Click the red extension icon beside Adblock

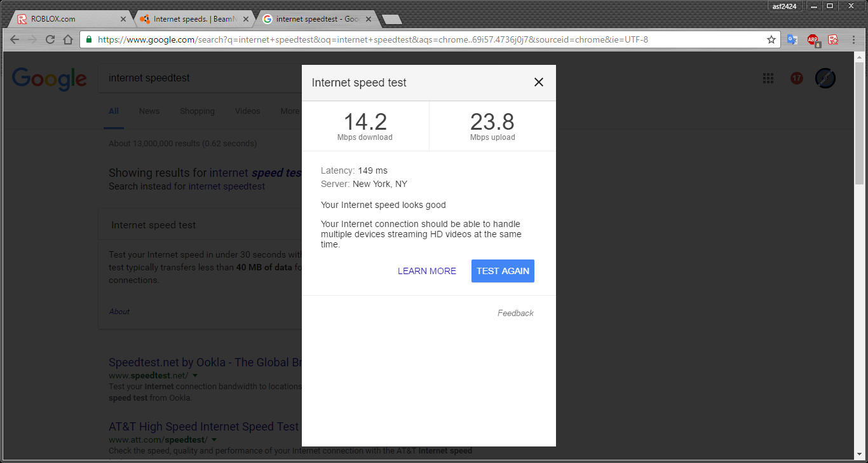tap(833, 39)
